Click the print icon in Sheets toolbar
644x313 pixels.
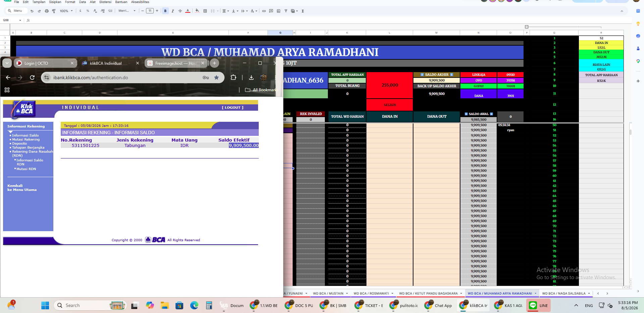[x=47, y=11]
